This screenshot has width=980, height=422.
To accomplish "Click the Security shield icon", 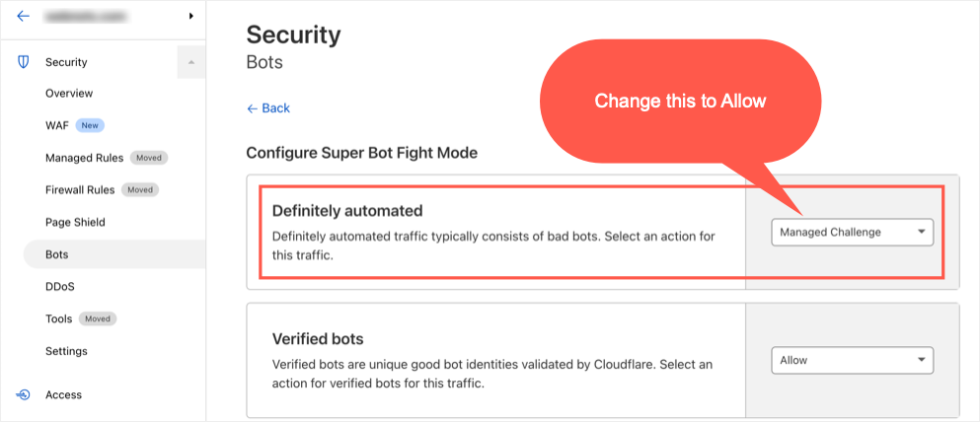I will coord(24,62).
